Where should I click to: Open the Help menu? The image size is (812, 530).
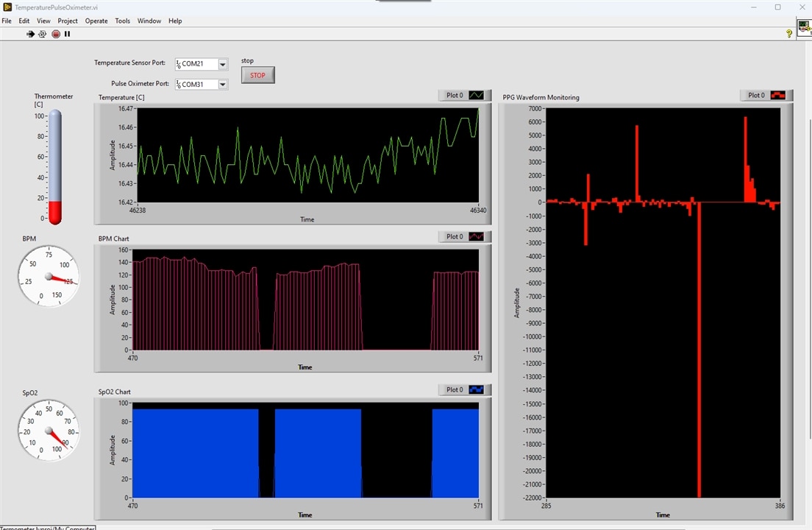[x=175, y=21]
